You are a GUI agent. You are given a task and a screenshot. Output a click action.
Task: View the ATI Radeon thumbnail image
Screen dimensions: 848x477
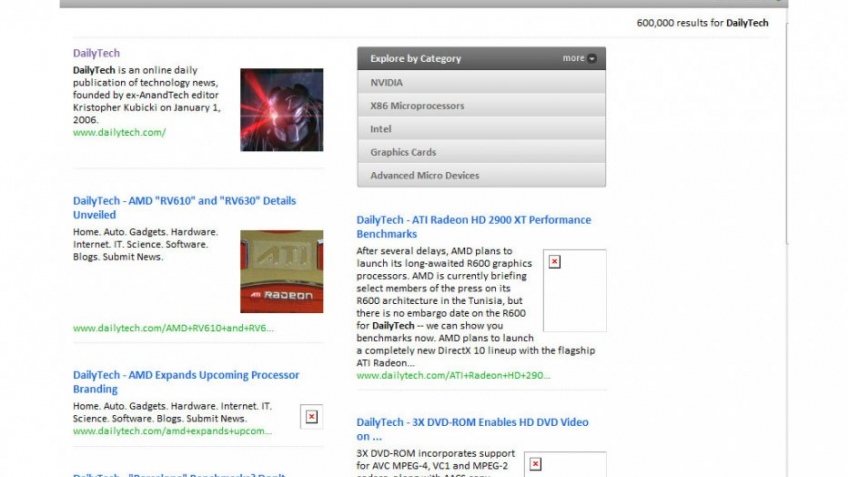tap(282, 271)
